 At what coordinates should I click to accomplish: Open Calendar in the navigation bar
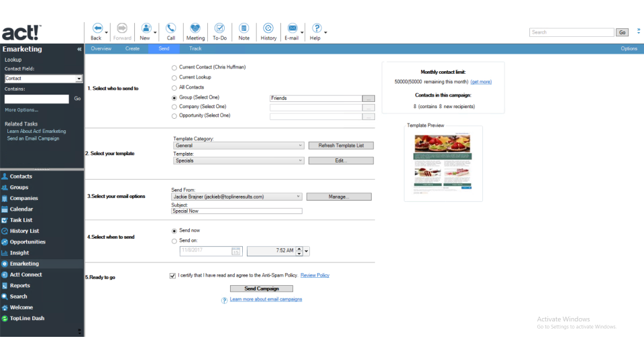(x=21, y=209)
